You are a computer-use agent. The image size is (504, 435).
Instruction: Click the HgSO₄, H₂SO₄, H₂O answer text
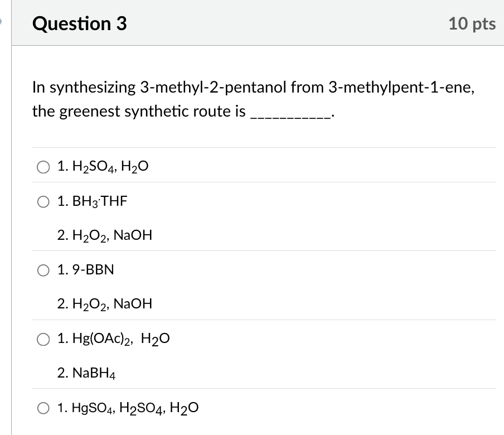pyautogui.click(x=127, y=408)
